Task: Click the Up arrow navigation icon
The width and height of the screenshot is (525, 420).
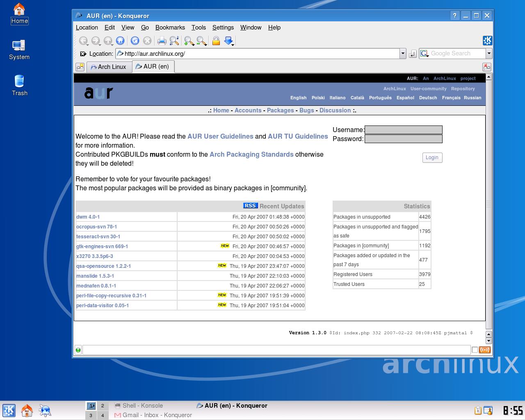Action: click(108, 41)
